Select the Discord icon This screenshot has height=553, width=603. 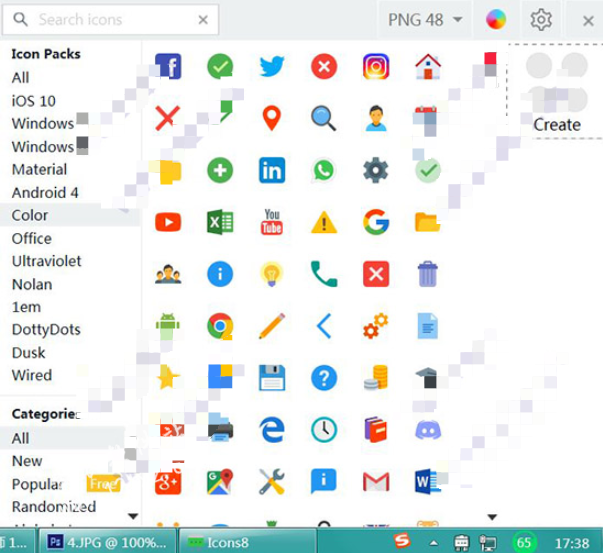click(428, 430)
